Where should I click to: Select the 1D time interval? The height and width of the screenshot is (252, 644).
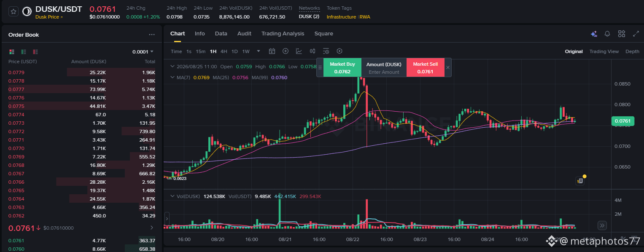click(x=234, y=51)
